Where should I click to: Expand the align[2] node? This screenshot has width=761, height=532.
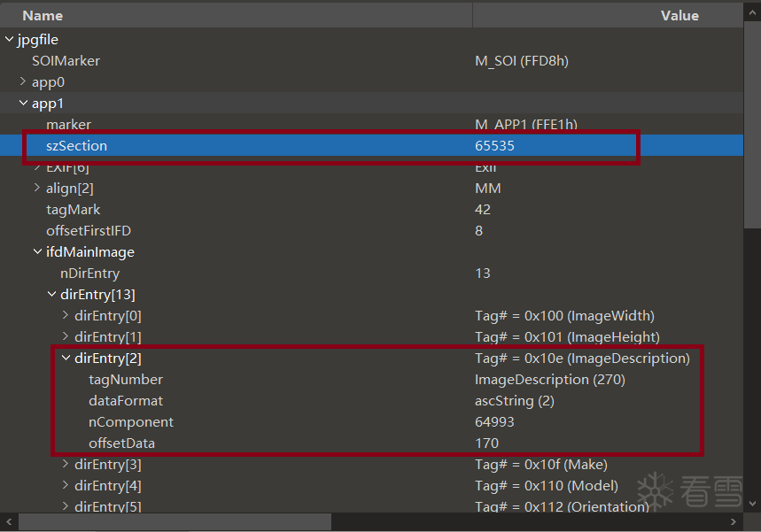pyautogui.click(x=37, y=189)
